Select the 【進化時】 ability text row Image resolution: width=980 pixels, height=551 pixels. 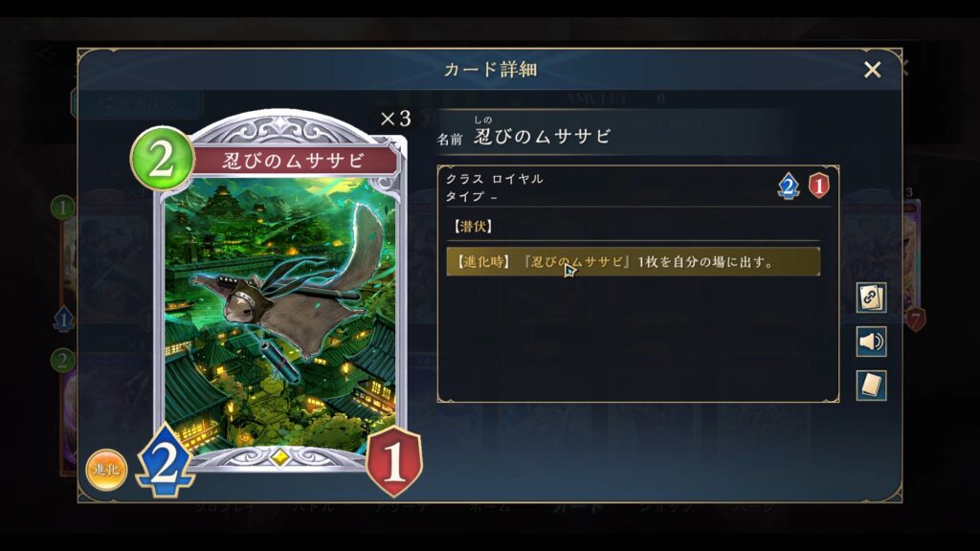[x=634, y=262]
